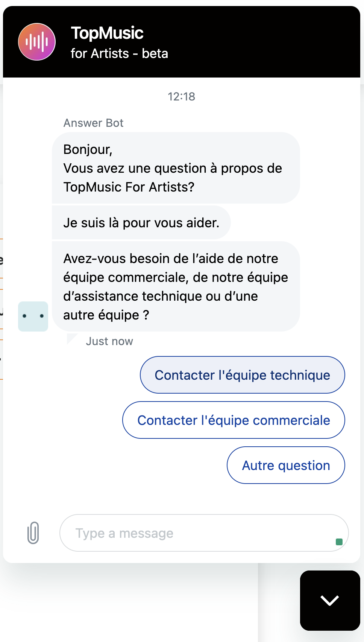Screen dimensions: 364x642
Task: Click the paperclip attachment icon
Action: [x=33, y=532]
